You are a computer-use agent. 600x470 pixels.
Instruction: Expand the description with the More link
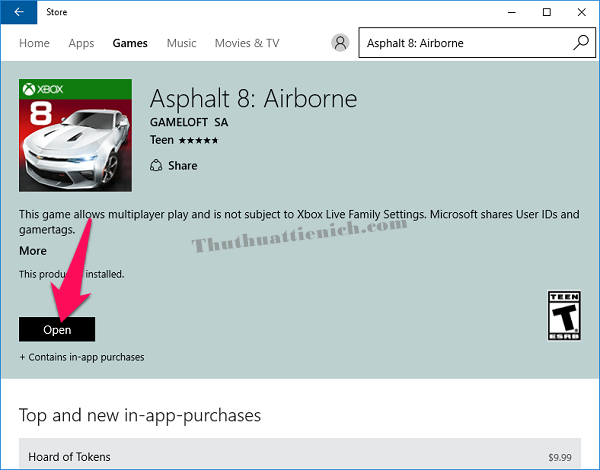33,251
